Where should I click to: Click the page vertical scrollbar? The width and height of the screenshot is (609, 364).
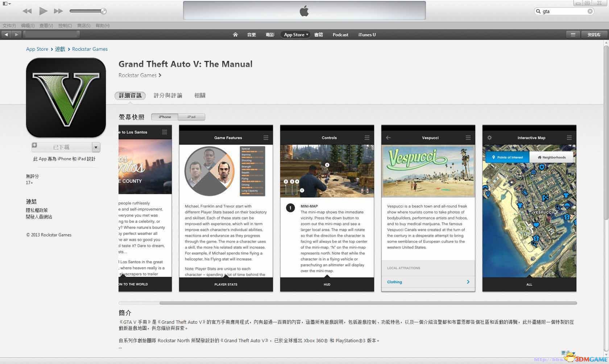click(606, 132)
